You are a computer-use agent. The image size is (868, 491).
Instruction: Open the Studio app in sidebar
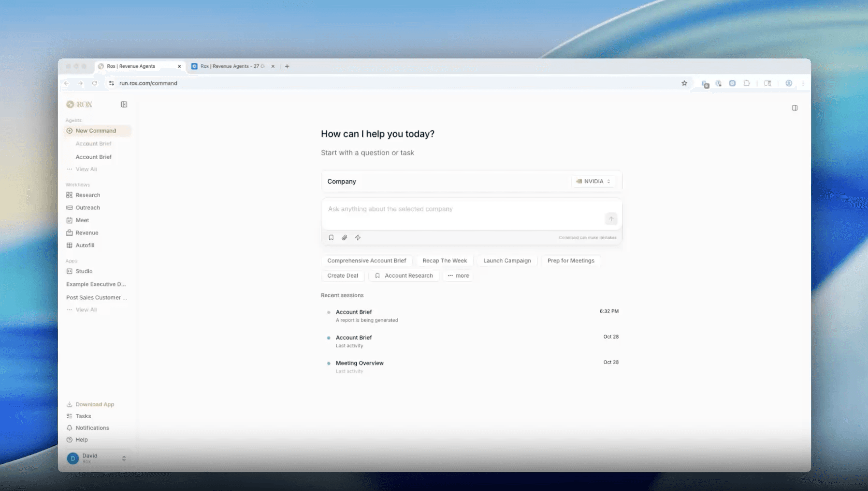pyautogui.click(x=84, y=271)
